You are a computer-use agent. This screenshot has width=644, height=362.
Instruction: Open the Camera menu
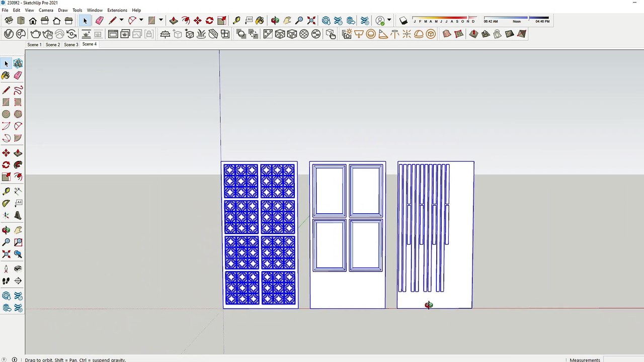[46, 10]
